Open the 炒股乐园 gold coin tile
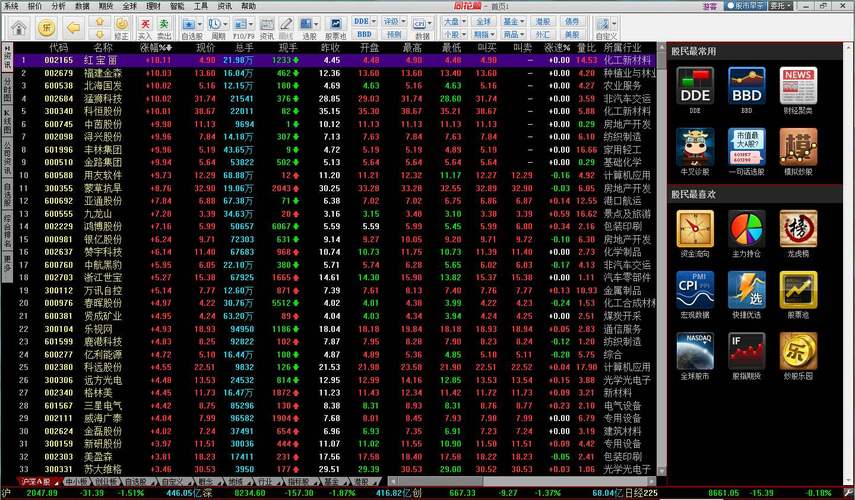The height and width of the screenshot is (500, 855). coord(798,351)
